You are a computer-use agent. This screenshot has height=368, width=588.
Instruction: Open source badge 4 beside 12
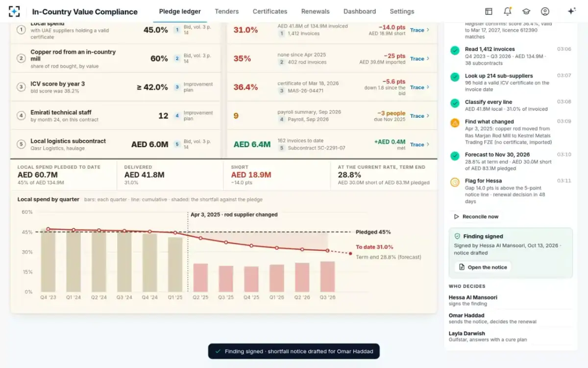(177, 116)
